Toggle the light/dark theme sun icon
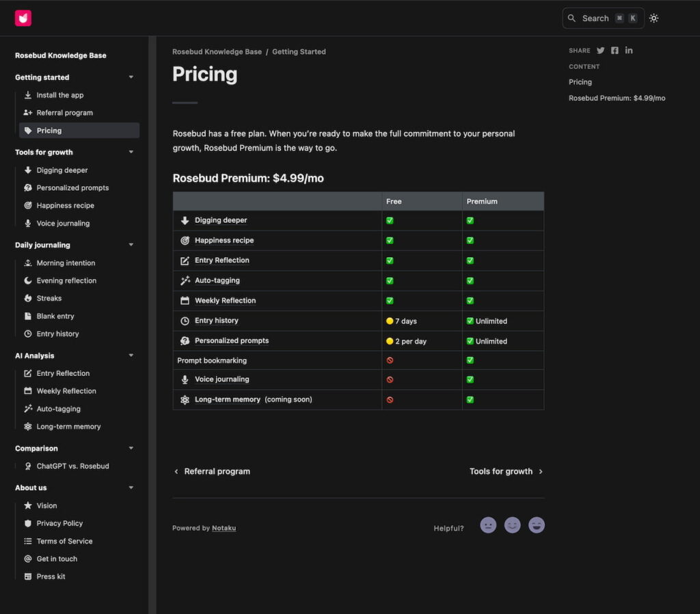Image resolution: width=700 pixels, height=614 pixels. [x=654, y=18]
